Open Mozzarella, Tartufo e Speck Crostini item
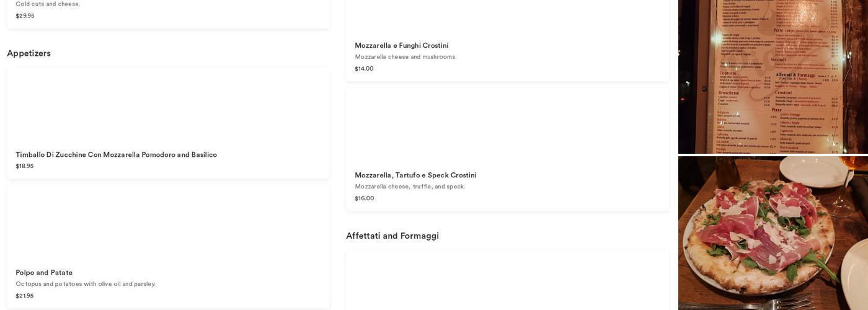868x310 pixels. pyautogui.click(x=415, y=175)
